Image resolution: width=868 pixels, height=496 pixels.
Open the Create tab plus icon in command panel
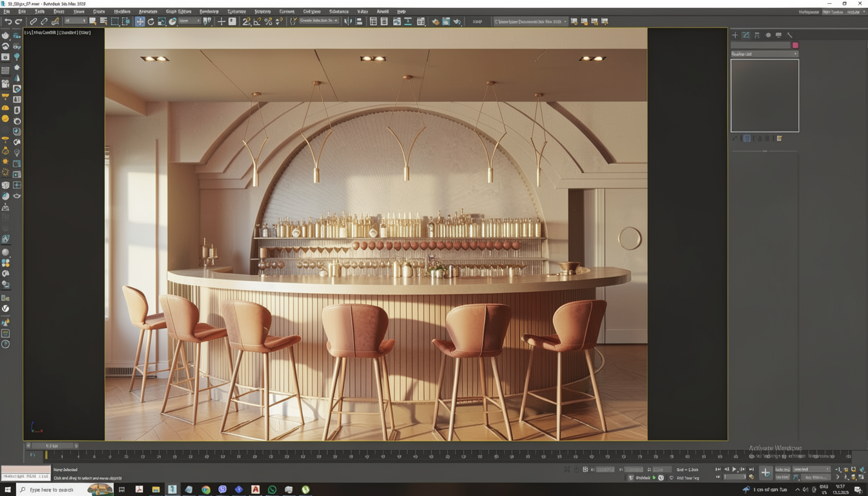pyautogui.click(x=735, y=35)
